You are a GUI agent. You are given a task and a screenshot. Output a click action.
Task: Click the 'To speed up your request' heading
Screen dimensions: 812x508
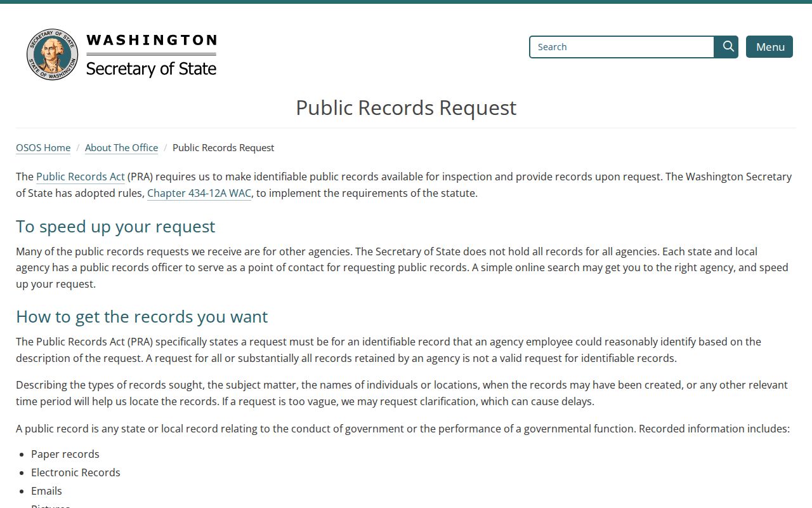point(115,226)
